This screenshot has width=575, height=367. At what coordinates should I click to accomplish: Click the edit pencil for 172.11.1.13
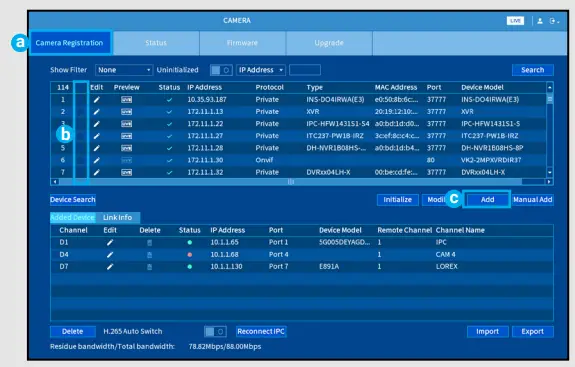click(x=96, y=112)
